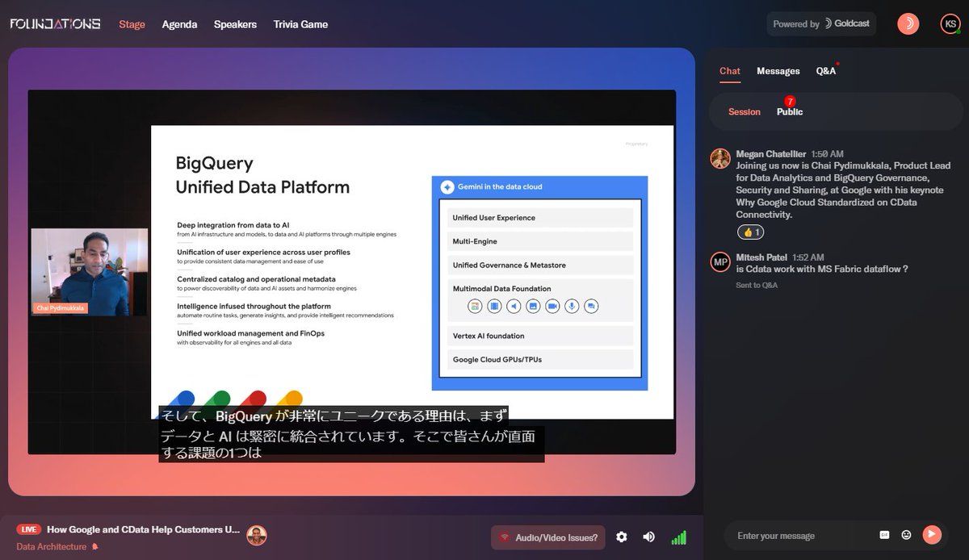Toggle the dark mode moon icon
This screenshot has height=560, width=969.
(908, 23)
